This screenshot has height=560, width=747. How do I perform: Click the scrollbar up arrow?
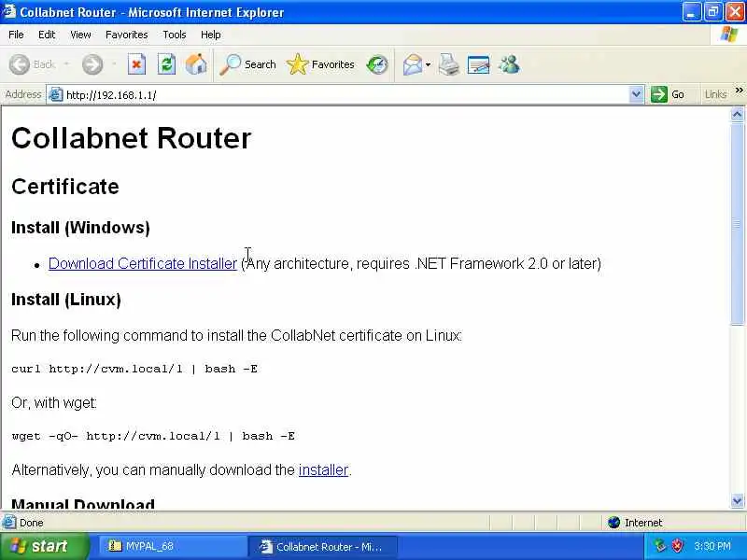pyautogui.click(x=737, y=114)
